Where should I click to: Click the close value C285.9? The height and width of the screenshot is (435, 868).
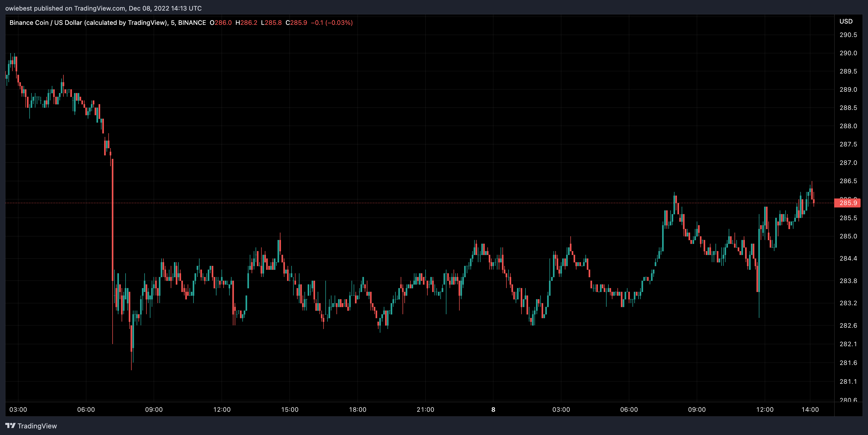296,22
